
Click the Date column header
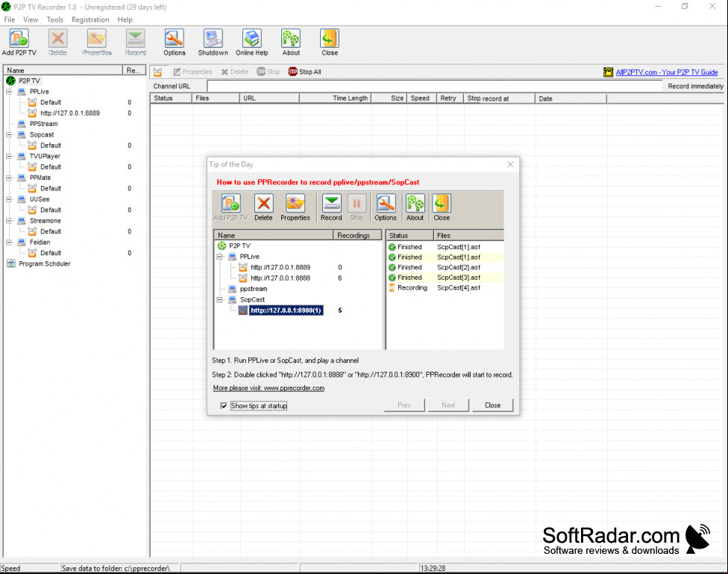pyautogui.click(x=571, y=99)
